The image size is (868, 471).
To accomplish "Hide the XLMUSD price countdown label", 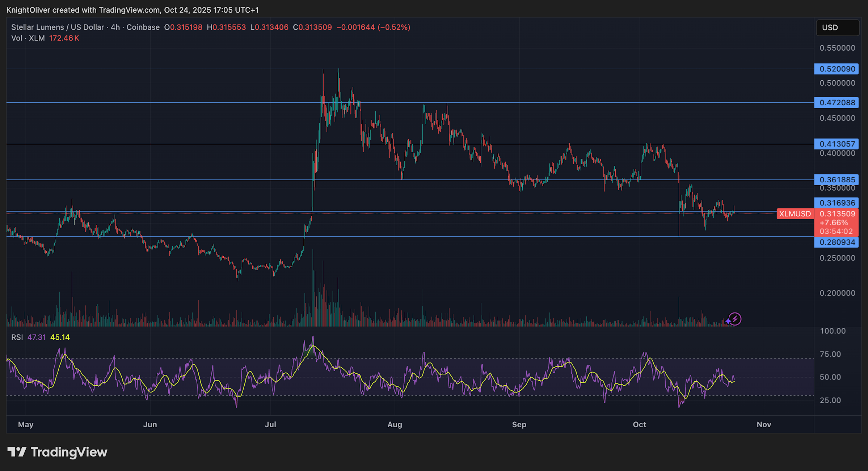I will pos(837,232).
